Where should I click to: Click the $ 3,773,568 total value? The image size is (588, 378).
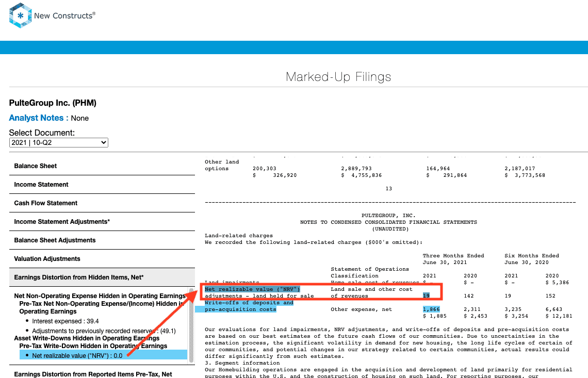point(525,175)
